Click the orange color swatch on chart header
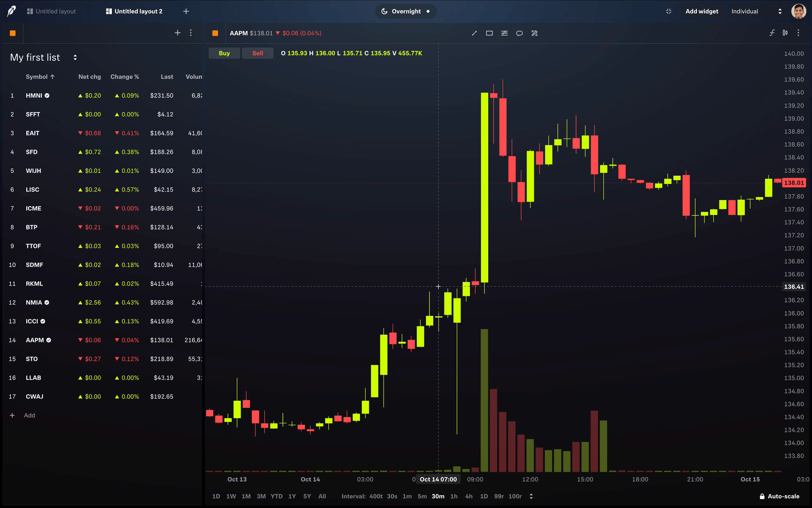 click(215, 33)
